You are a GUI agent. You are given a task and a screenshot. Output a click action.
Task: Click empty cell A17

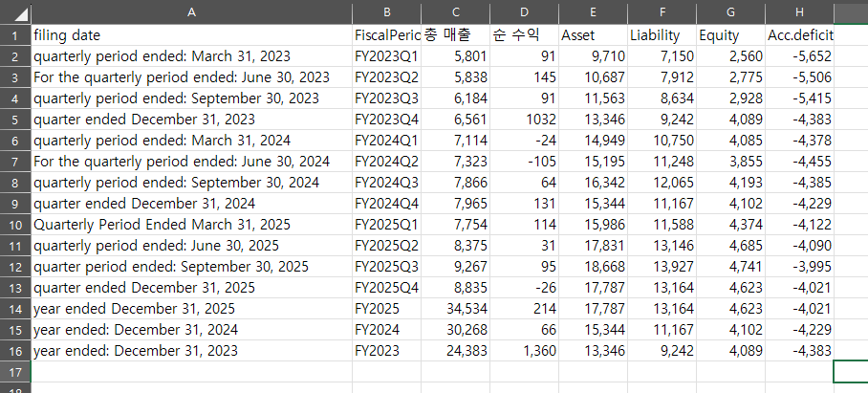pos(191,372)
